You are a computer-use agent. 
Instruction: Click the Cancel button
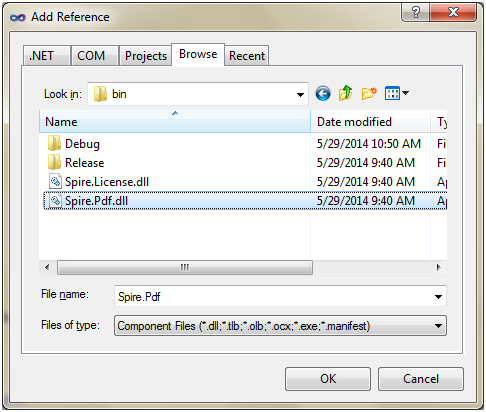point(421,379)
